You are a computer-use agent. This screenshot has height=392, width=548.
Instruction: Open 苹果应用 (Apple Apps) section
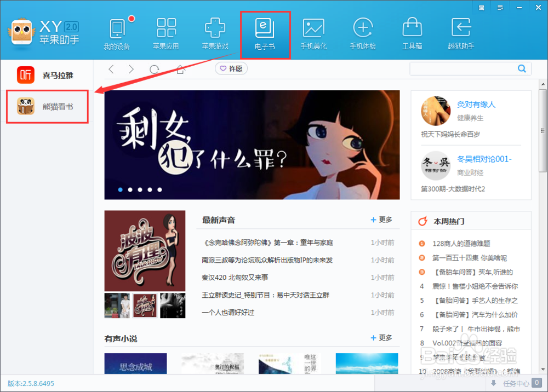point(166,34)
